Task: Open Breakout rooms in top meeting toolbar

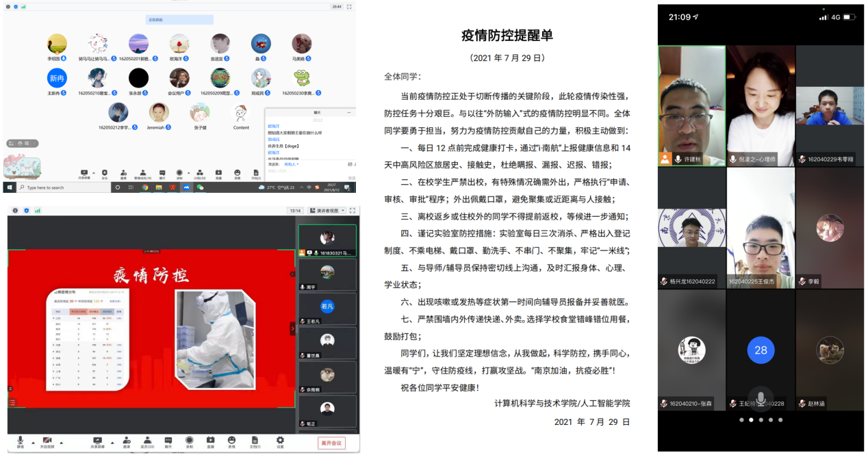Action: [x=199, y=174]
